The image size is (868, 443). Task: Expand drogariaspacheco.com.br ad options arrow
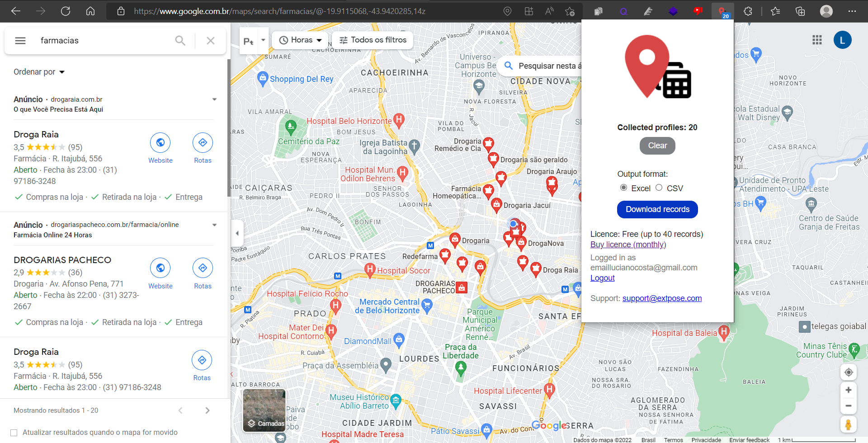(x=214, y=225)
